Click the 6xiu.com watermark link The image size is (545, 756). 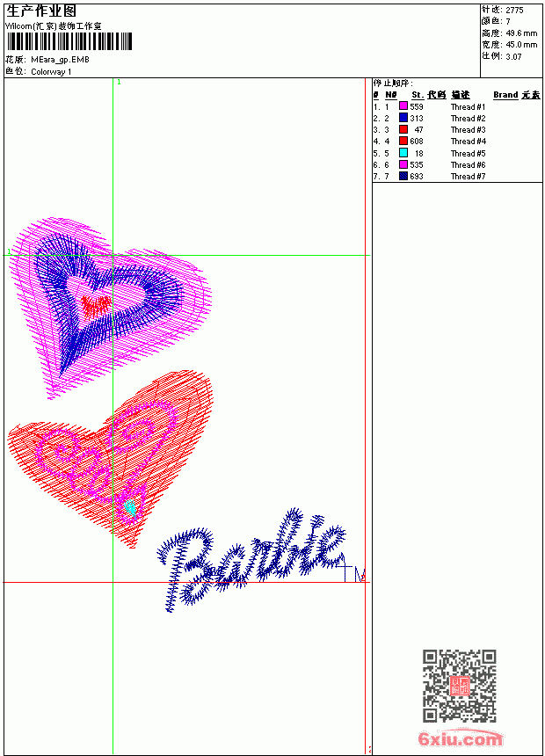click(460, 738)
